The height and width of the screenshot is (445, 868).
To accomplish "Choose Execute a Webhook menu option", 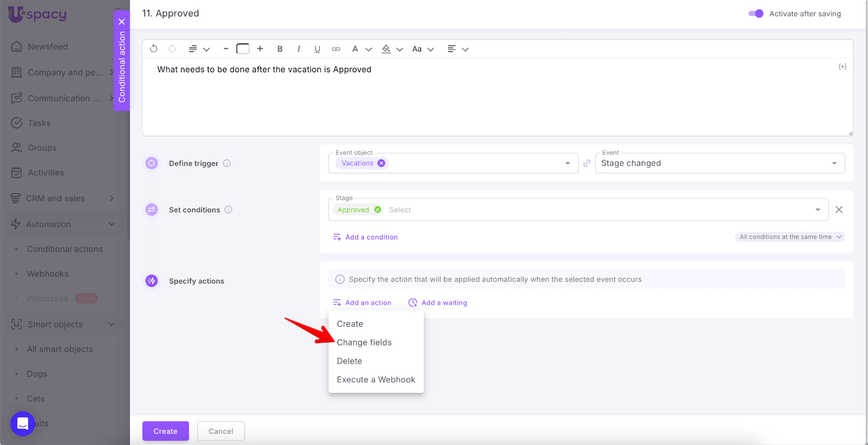I will point(375,379).
